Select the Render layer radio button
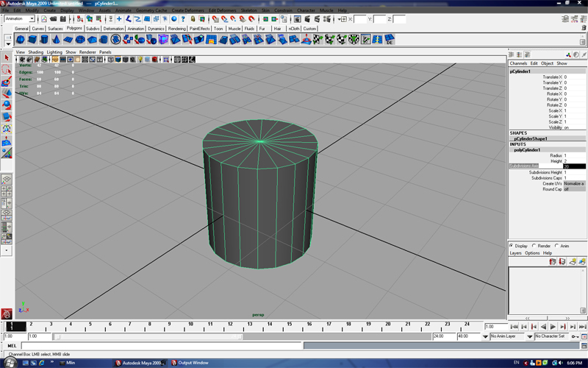 pos(534,246)
